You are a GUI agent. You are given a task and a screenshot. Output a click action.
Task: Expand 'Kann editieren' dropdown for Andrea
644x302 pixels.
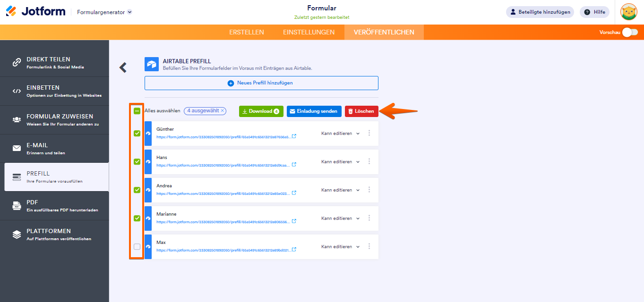click(340, 190)
